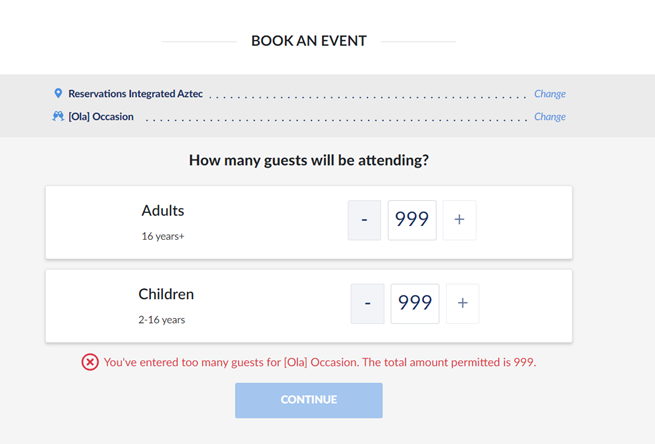
Task: Click the guests attending question heading
Action: tap(309, 160)
